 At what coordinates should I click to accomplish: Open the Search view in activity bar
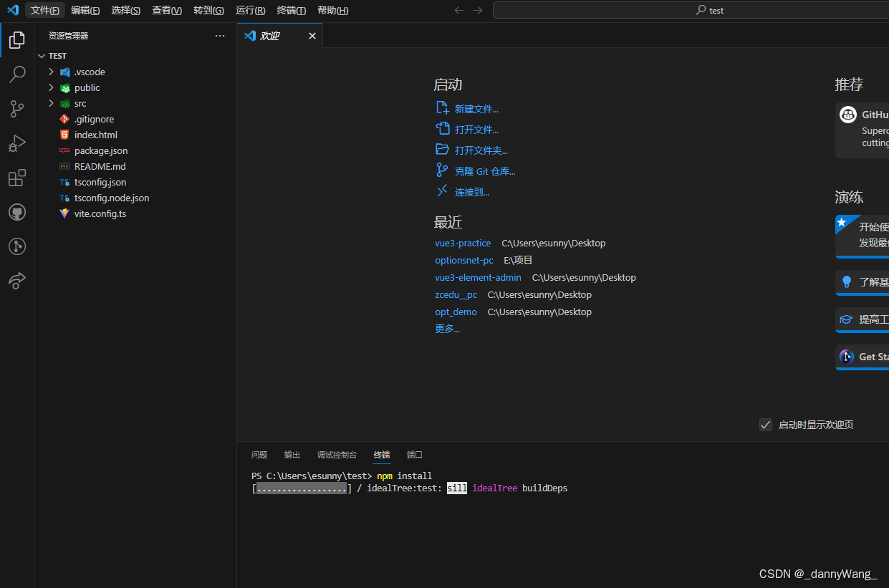17,74
